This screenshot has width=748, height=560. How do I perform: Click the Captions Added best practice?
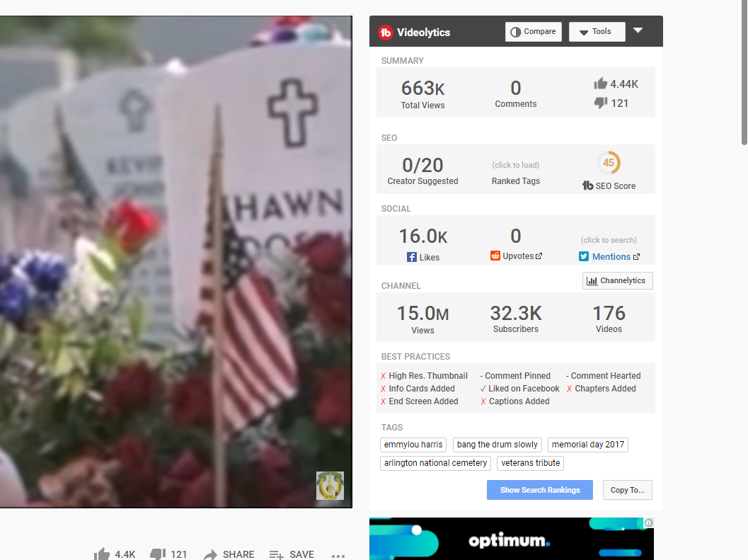coord(514,401)
